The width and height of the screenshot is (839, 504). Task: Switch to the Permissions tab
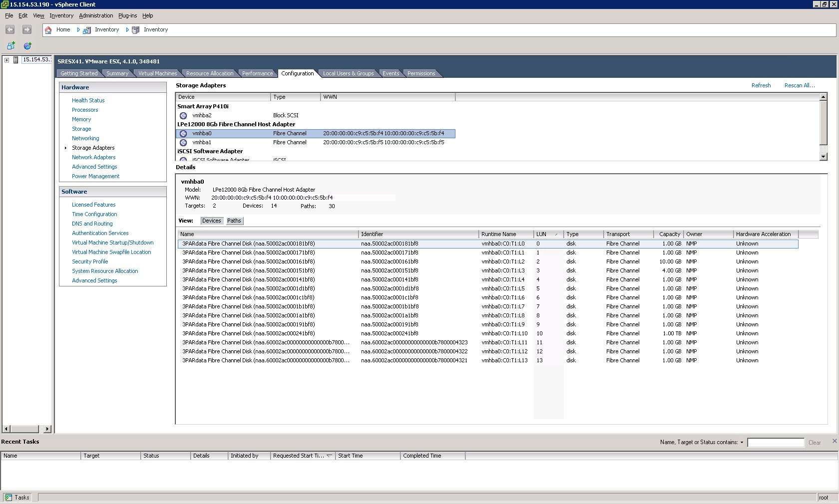tap(421, 73)
